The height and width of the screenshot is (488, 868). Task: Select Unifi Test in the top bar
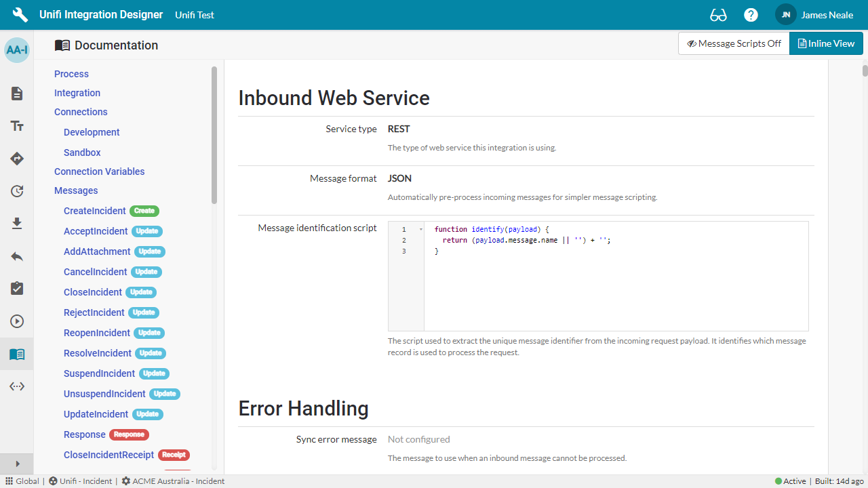click(x=194, y=14)
